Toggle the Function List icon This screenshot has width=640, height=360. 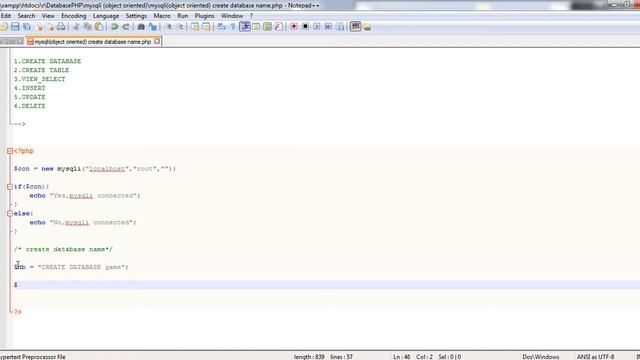coord(278,27)
